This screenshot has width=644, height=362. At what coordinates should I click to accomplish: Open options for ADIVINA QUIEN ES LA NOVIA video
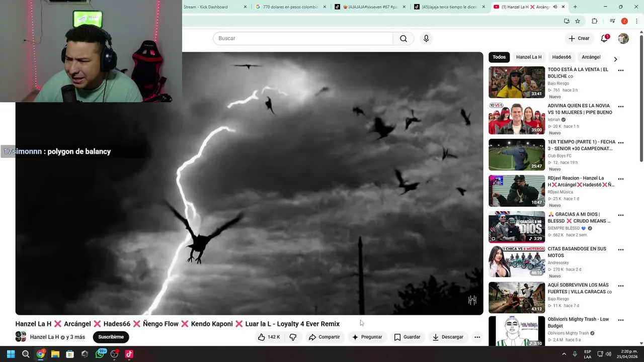pyautogui.click(x=621, y=107)
